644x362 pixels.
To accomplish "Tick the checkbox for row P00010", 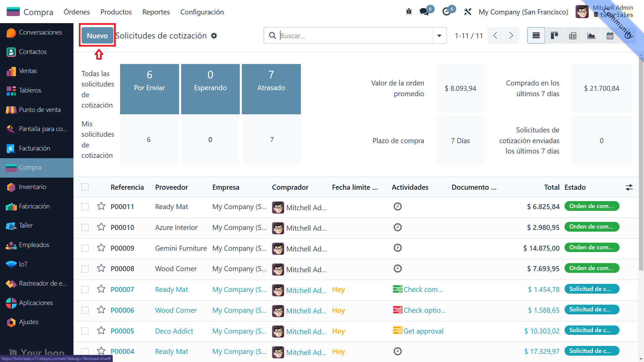I will pos(85,228).
